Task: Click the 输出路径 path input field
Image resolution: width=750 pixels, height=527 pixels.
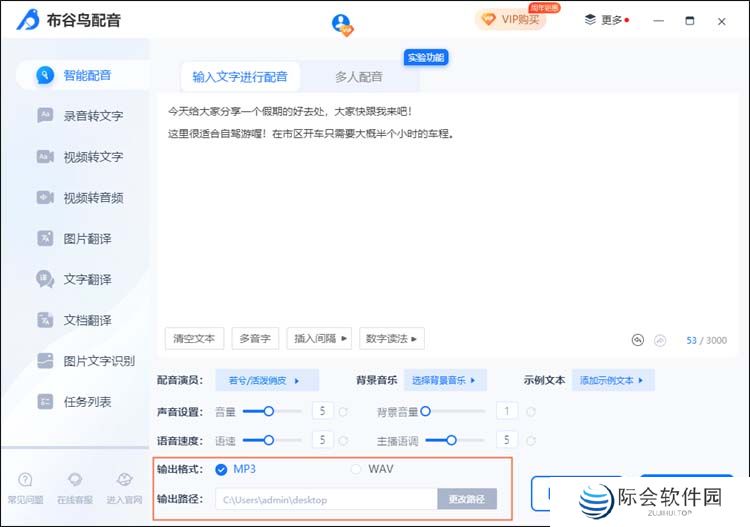Action: click(x=325, y=499)
